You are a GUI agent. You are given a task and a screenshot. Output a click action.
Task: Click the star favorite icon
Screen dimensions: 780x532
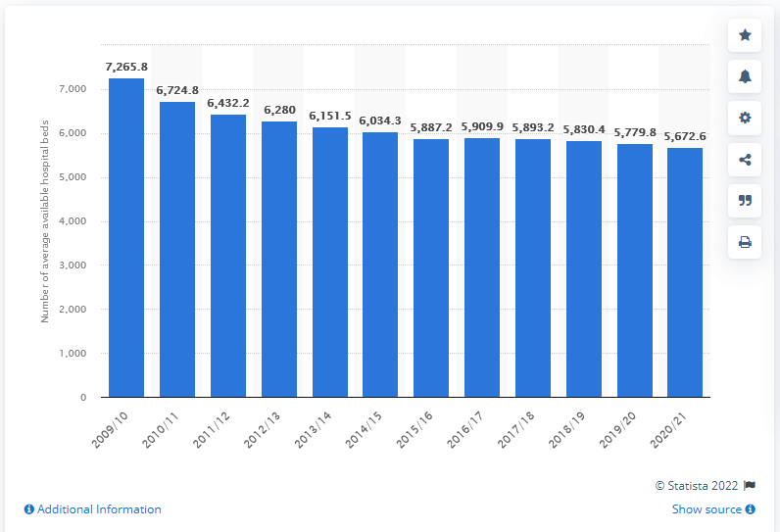tap(745, 35)
